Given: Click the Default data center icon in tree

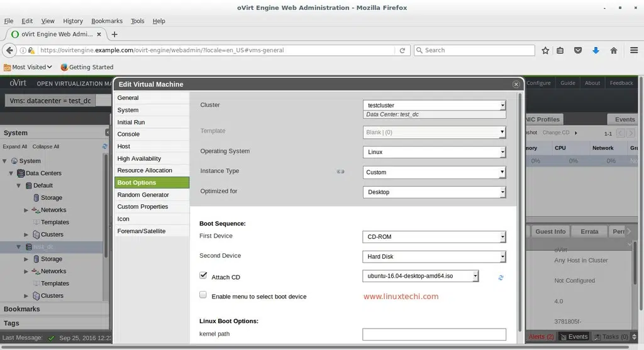Looking at the screenshot, I should (x=29, y=185).
